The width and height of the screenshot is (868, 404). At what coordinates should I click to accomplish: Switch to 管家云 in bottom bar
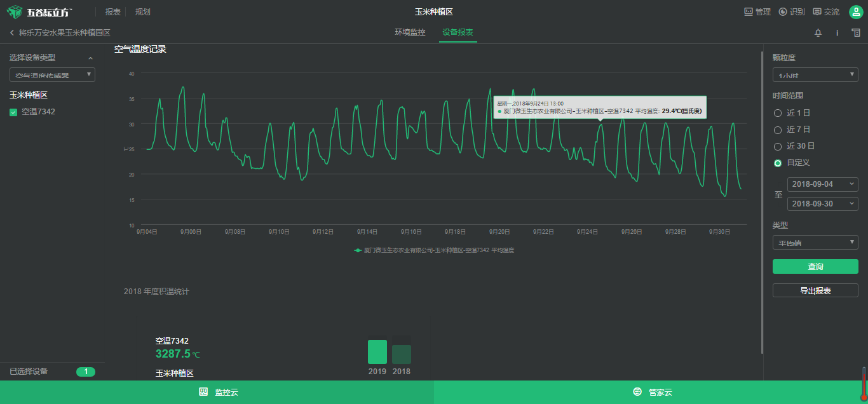(x=651, y=393)
